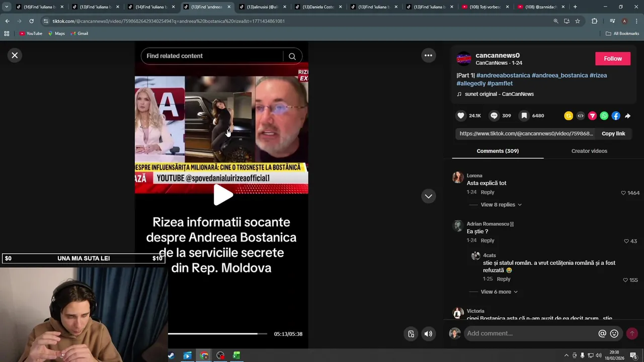The width and height of the screenshot is (644, 362).
Task: Insert a mention with the @ icon
Action: pos(602,333)
